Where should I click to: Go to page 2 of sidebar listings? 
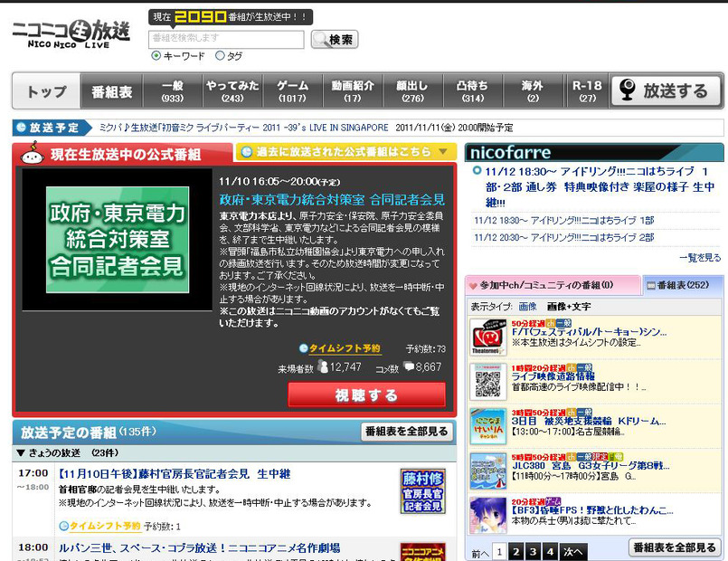coord(515,552)
